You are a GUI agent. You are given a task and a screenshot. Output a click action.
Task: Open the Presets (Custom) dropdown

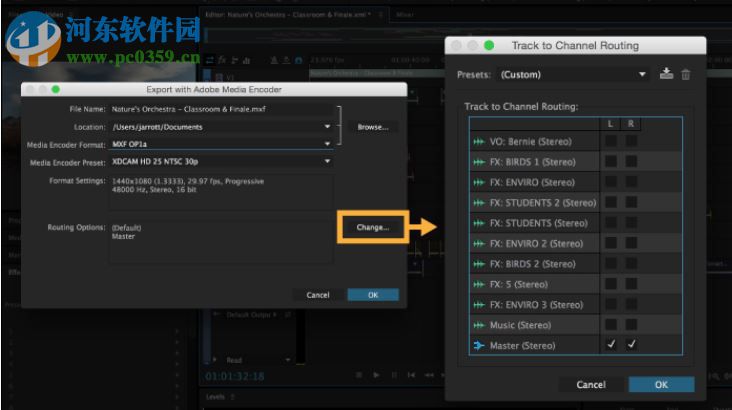coord(573,75)
